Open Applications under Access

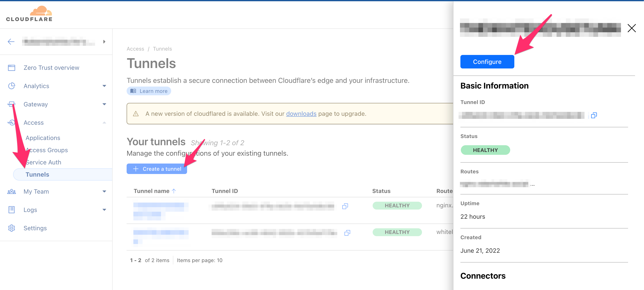(43, 138)
